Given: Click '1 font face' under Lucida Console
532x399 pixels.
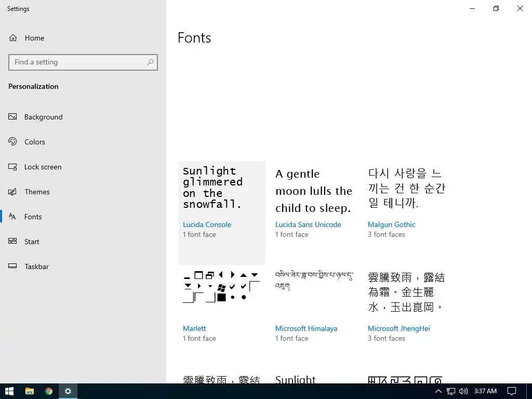Looking at the screenshot, I should pyautogui.click(x=199, y=234).
